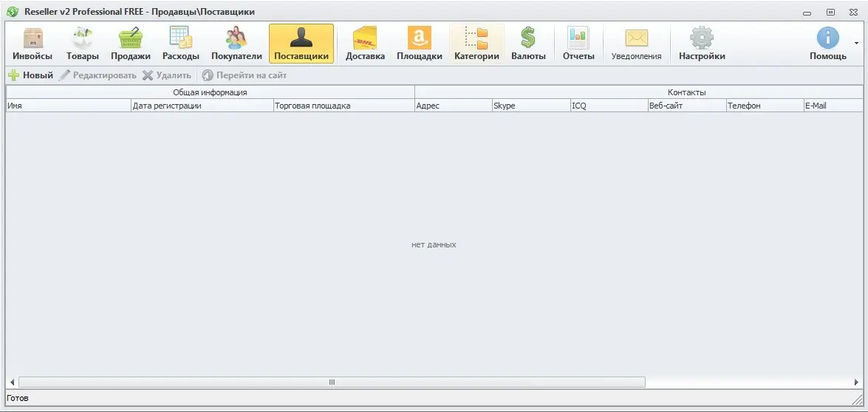Click the Контакты band header
The image size is (868, 412).
point(639,92)
